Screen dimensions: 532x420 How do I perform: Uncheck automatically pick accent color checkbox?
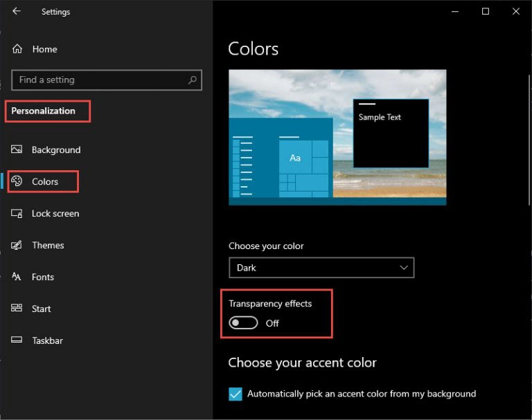[236, 394]
